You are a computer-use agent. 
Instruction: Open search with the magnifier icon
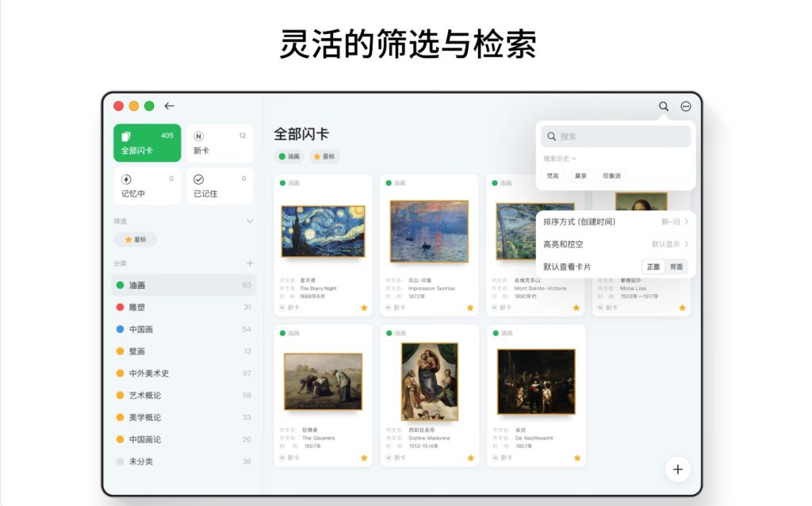(x=664, y=105)
